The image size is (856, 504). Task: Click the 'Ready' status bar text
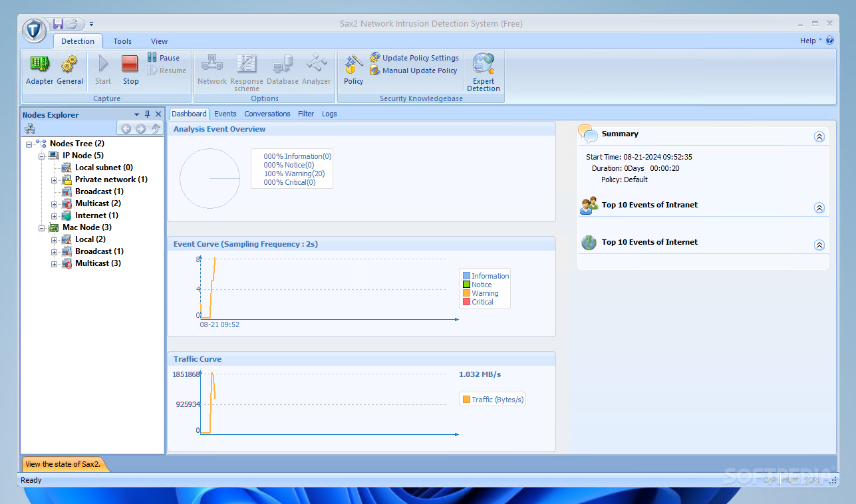(x=31, y=480)
